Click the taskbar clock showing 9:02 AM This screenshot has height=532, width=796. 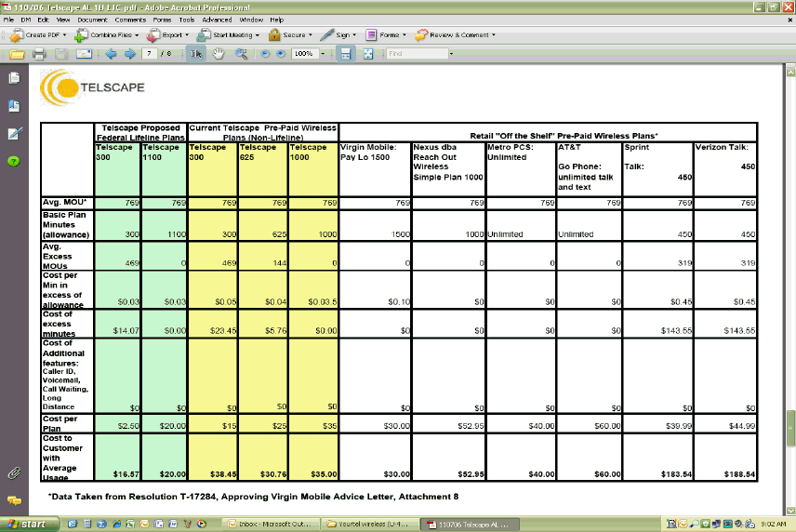tap(774, 524)
